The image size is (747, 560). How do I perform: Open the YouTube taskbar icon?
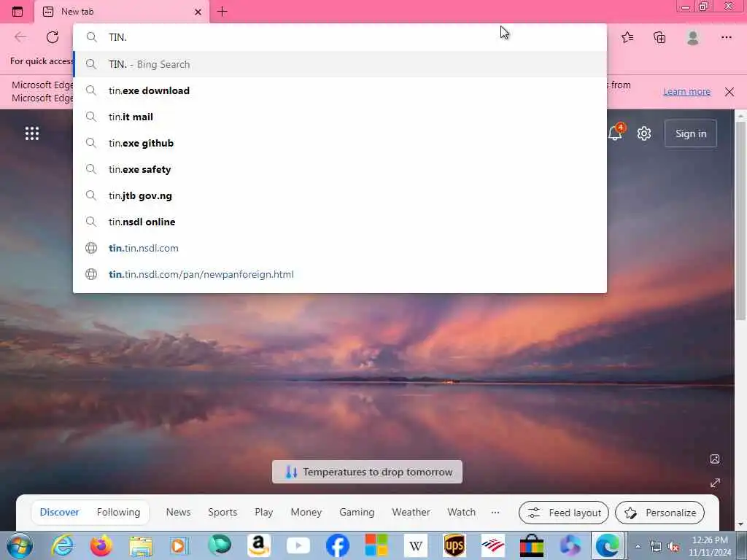coord(298,545)
